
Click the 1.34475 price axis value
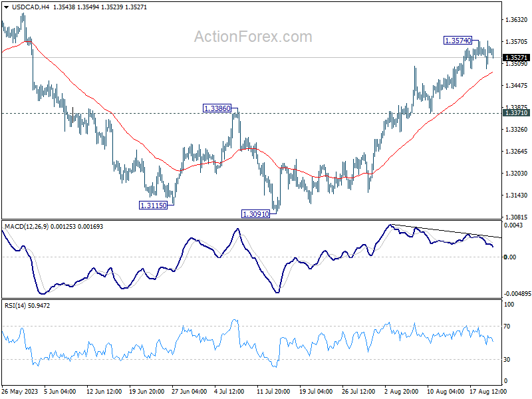tap(516, 86)
